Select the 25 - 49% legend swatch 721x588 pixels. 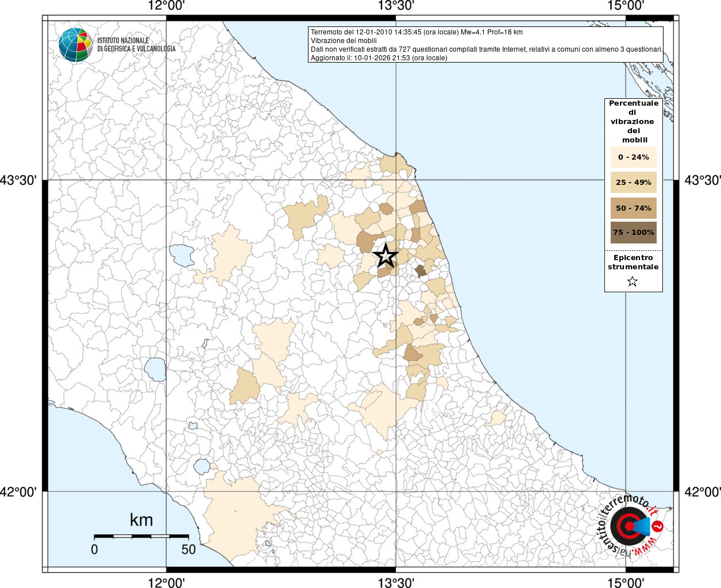pos(633,183)
